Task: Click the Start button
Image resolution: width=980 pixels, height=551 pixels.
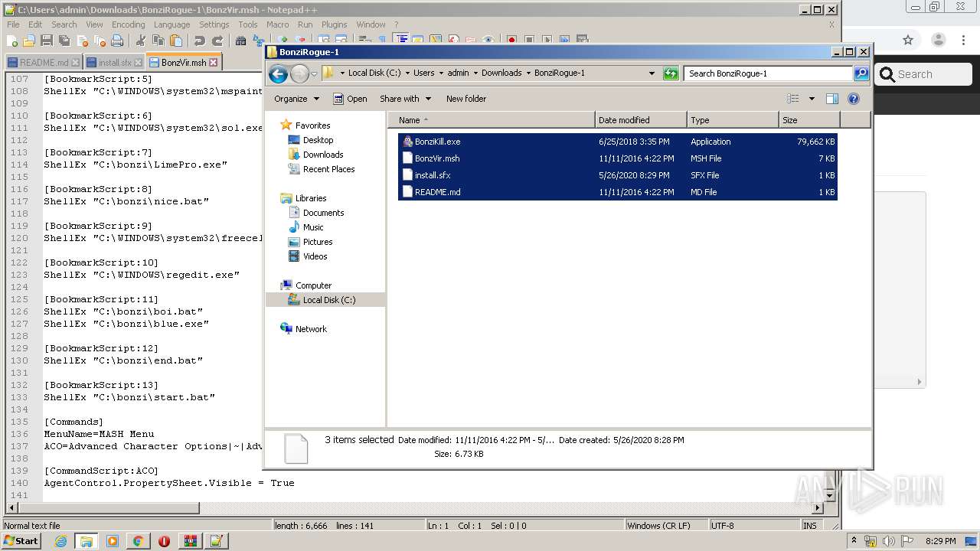Action: 21,541
